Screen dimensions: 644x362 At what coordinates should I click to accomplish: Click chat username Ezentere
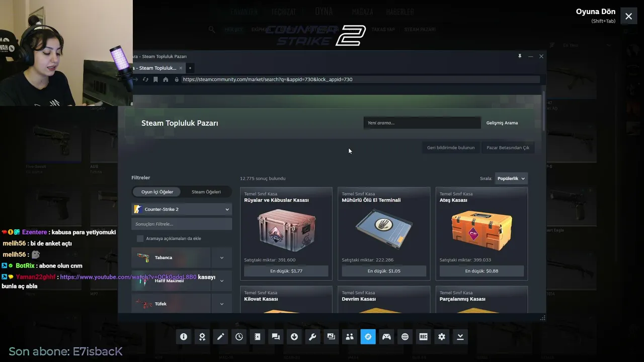click(35, 232)
